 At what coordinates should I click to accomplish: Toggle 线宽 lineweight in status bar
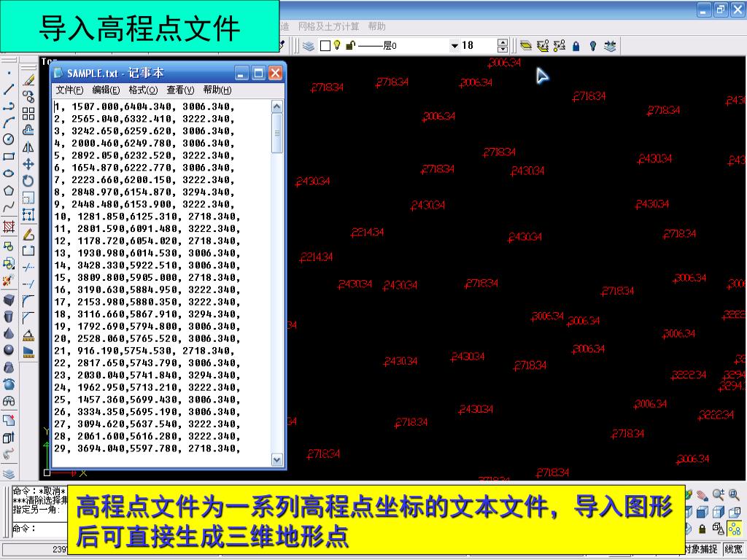(733, 549)
